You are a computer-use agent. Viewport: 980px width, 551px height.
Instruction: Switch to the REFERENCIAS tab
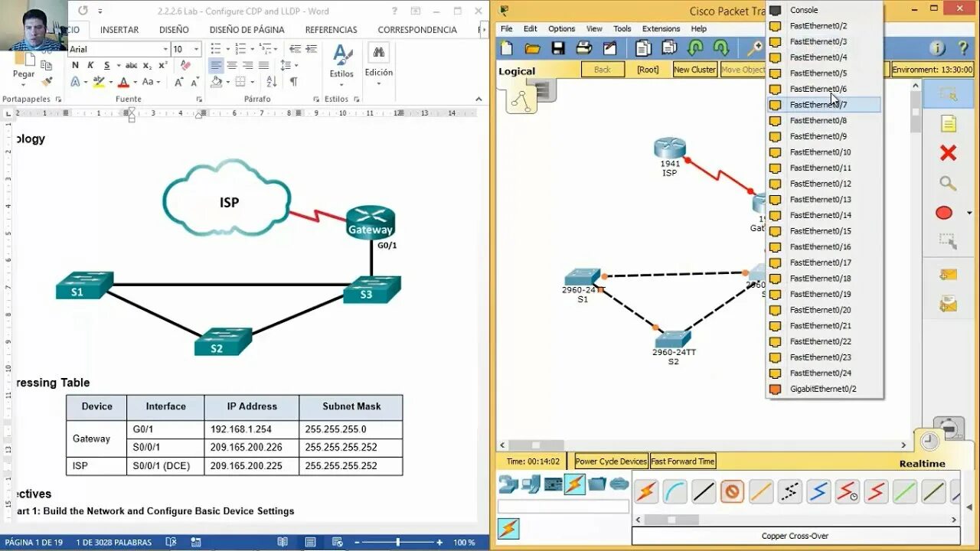[x=331, y=30]
